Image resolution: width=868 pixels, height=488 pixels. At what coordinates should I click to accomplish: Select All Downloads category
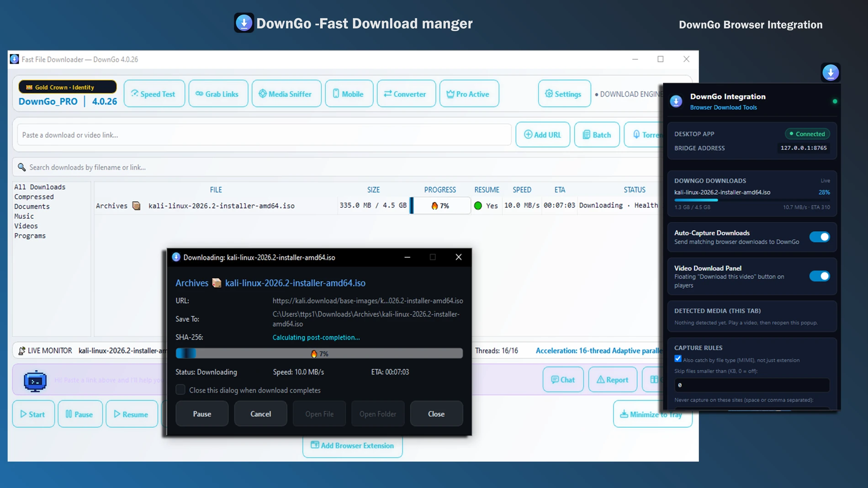point(40,187)
